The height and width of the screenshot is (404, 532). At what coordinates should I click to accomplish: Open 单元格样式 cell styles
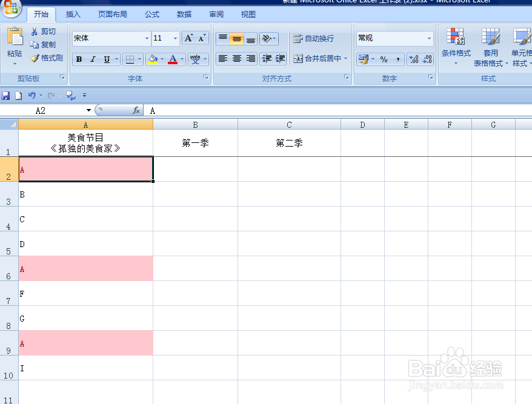[x=522, y=47]
